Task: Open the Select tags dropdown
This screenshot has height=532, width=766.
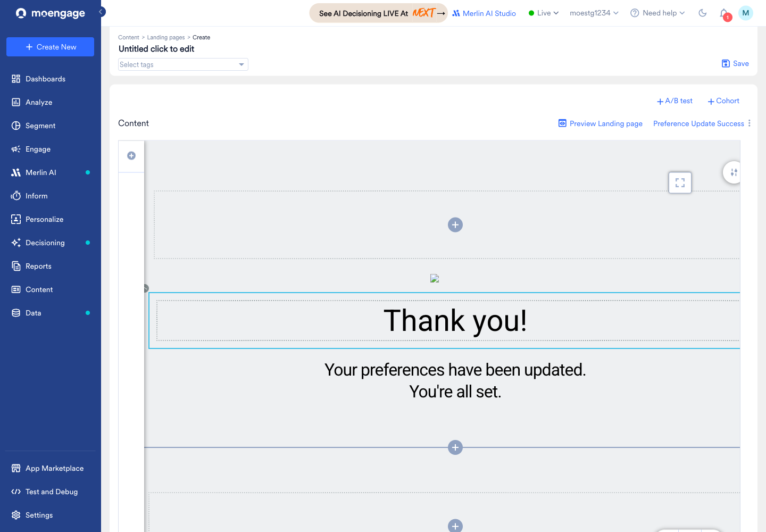Action: [183, 64]
